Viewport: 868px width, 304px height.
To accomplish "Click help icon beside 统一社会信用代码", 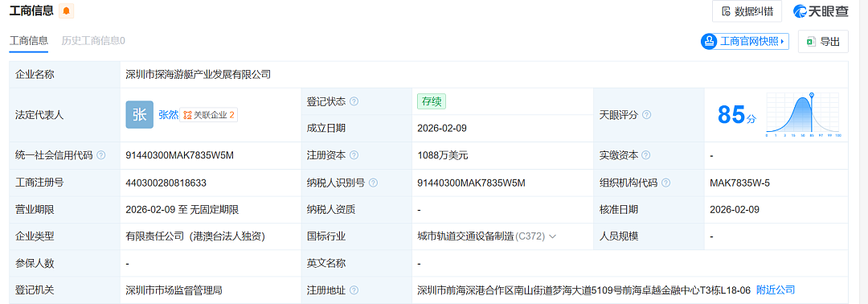I will pos(100,155).
